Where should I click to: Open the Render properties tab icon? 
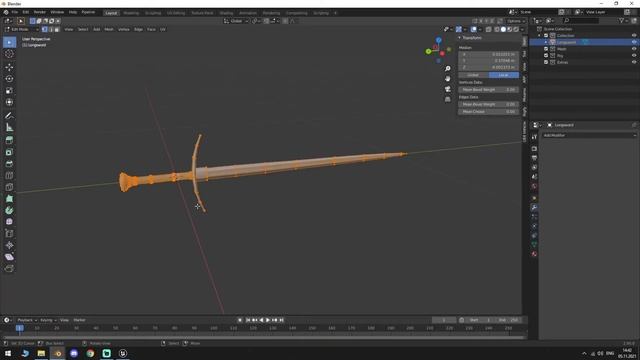coord(534,149)
